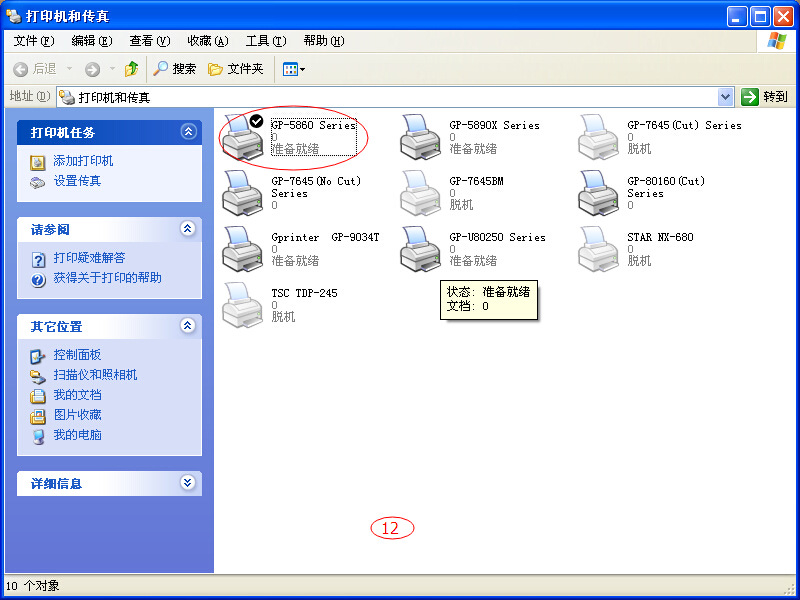Image resolution: width=800 pixels, height=600 pixels.
Task: Click the GP-7645BM name label
Action: click(x=477, y=181)
